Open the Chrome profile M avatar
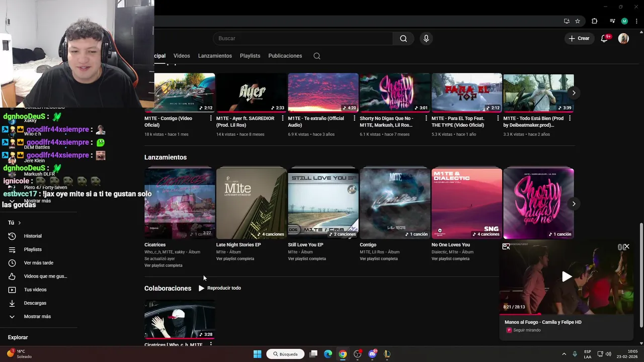 point(624,21)
